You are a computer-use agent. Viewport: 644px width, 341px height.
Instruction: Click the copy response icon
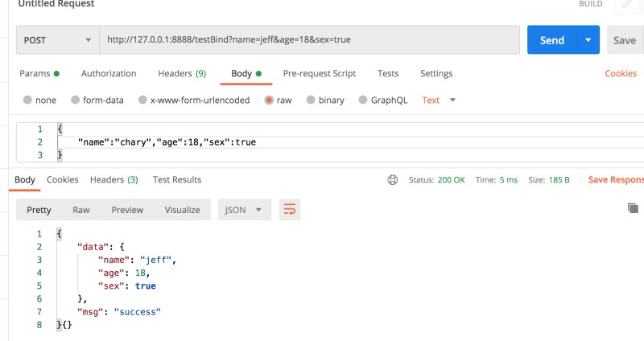(633, 207)
